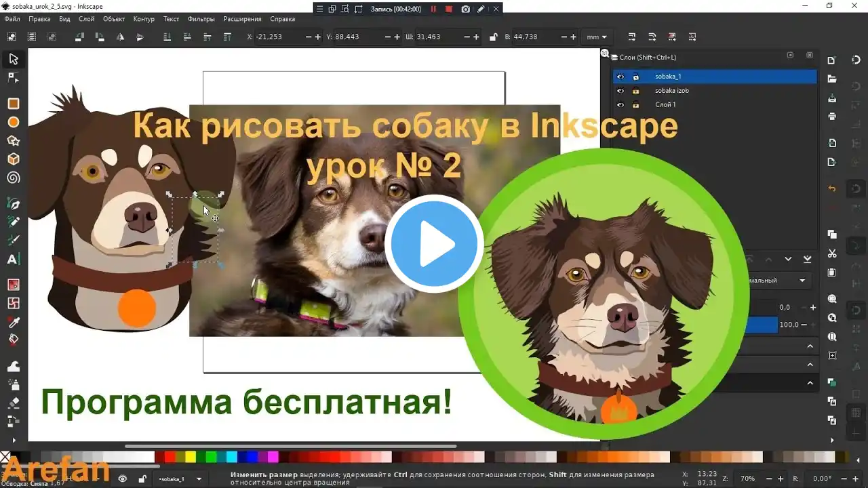
Task: Select the Bezier pen tool
Action: [13, 203]
